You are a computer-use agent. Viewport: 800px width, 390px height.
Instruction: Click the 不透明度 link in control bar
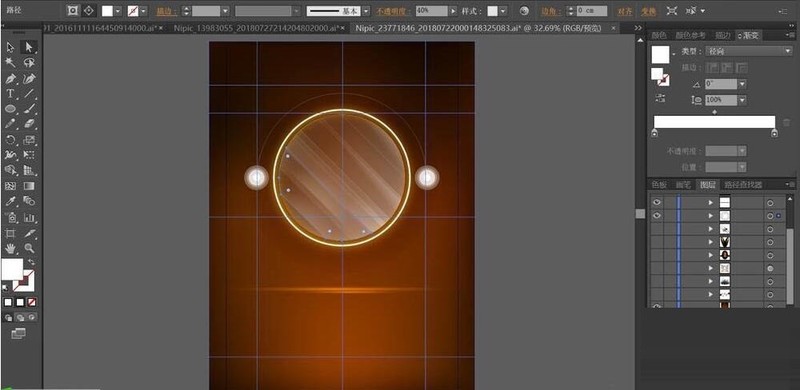click(393, 11)
